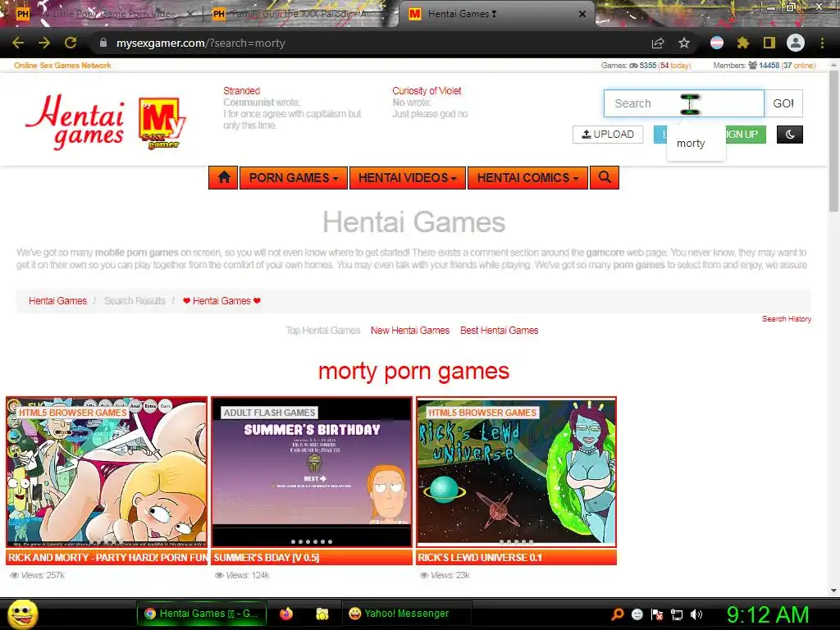Image resolution: width=840 pixels, height=630 pixels.
Task: Open the 'Curiosity of Violet' comment link
Action: click(427, 90)
